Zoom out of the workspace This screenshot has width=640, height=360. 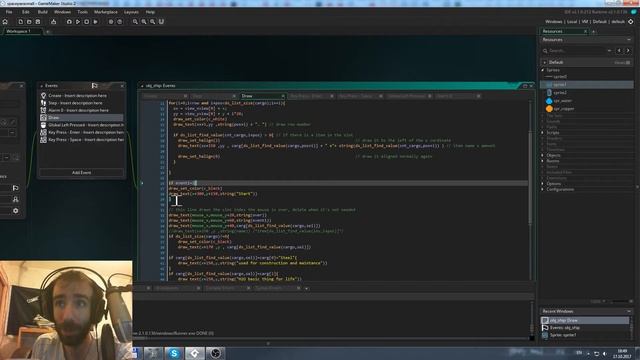coord(135,22)
